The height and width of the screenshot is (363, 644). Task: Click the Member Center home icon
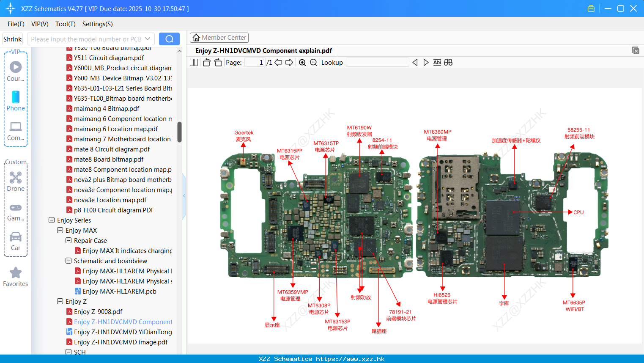pos(196,38)
